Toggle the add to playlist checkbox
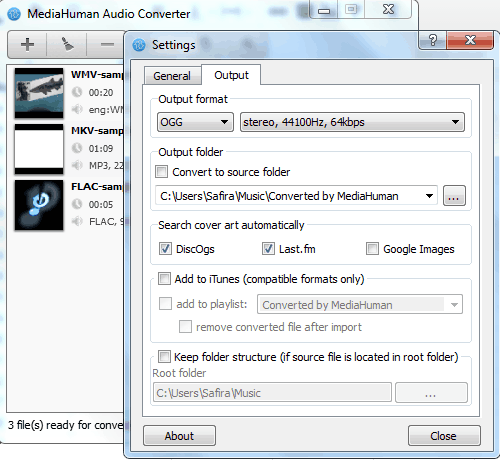Viewport: 500px width, 460px height. pyautogui.click(x=165, y=304)
